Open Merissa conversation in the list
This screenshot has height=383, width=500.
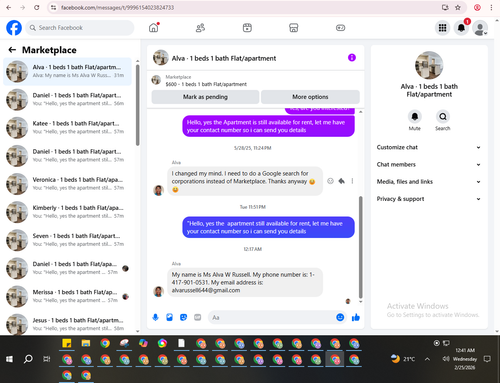tap(68, 296)
